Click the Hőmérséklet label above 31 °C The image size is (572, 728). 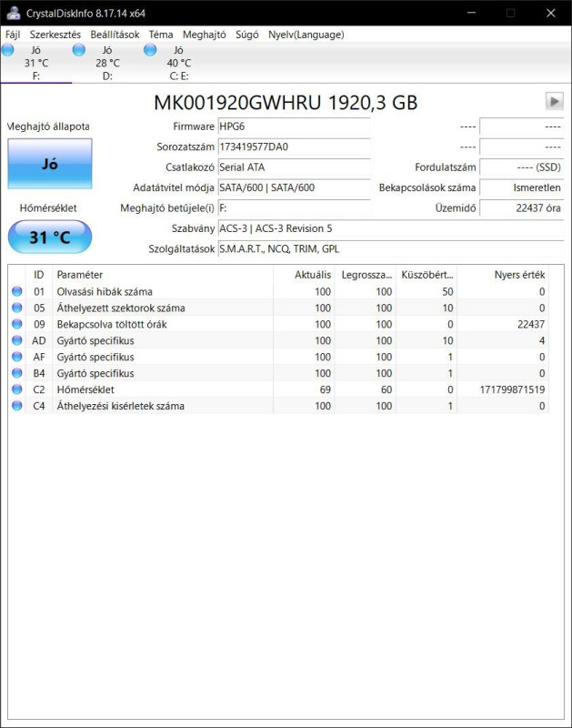click(48, 208)
